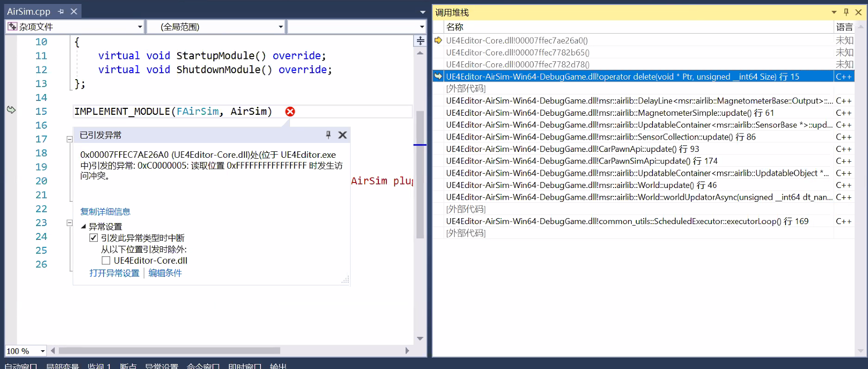Close the 调用堆栈 panel
Viewport: 868px width, 369px height.
859,12
